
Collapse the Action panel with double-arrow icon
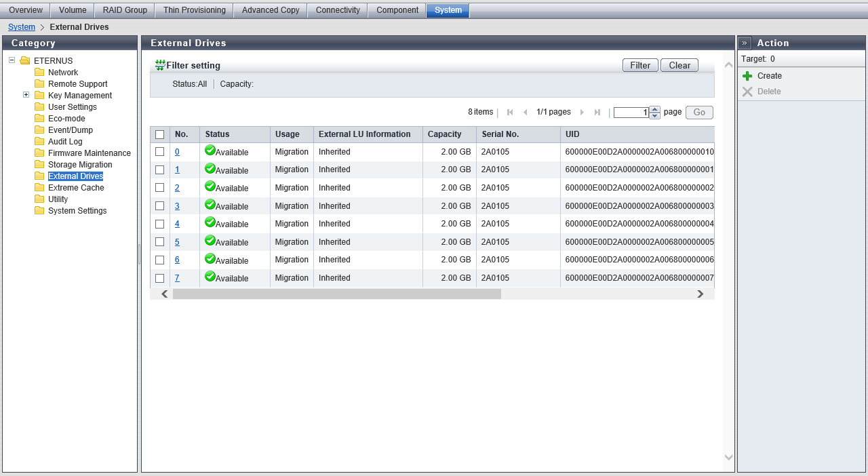(745, 43)
